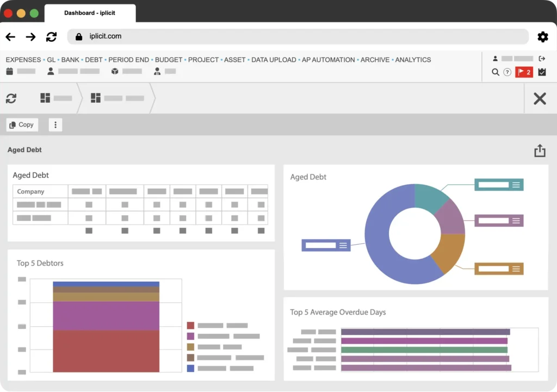
Task: Open the PROJECT menu
Action: [203, 60]
